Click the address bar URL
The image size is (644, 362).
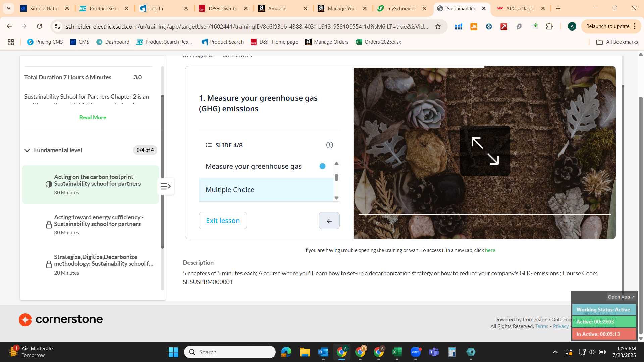[247, 26]
